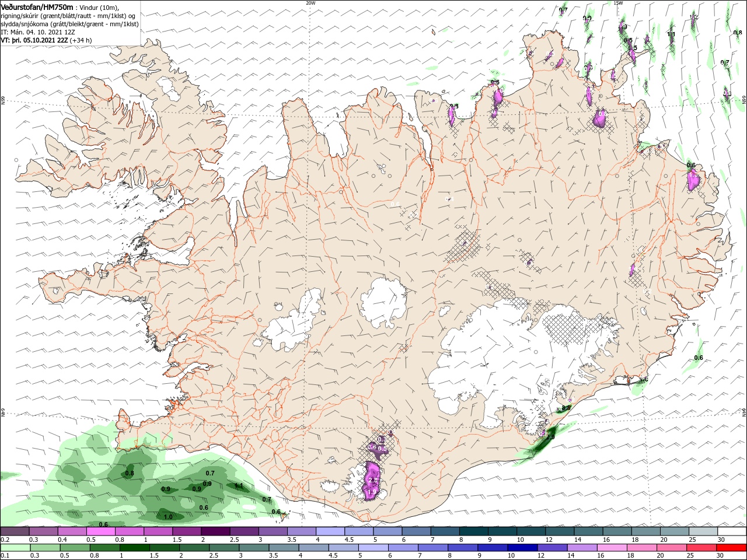Click the 'Veðurstofan/HM750m' map title
Viewport: 747px width, 560px height.
[x=37, y=7]
